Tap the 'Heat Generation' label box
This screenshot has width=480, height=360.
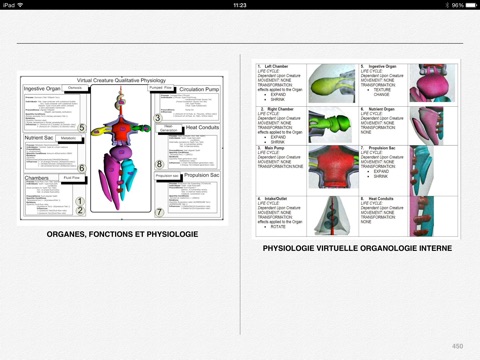(169, 129)
